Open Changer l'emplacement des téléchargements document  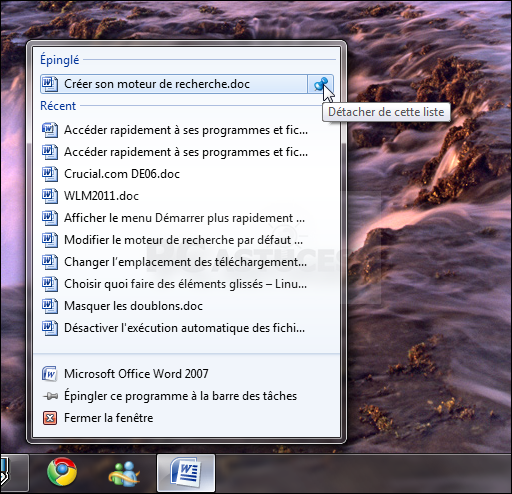pos(187,262)
